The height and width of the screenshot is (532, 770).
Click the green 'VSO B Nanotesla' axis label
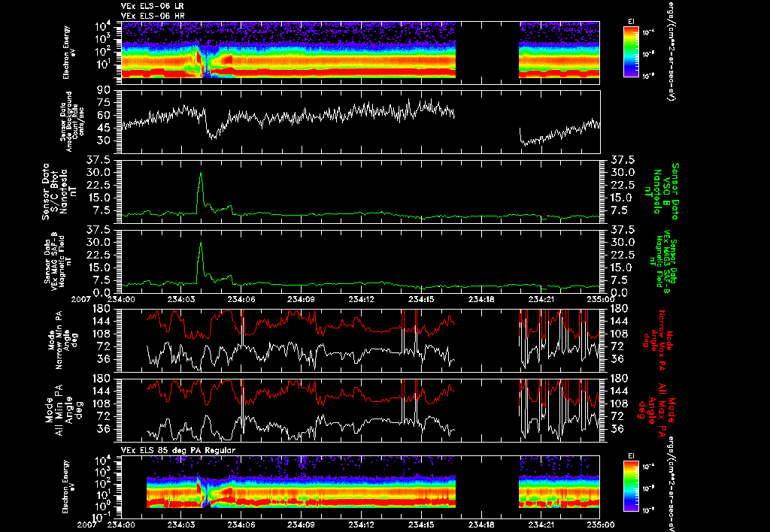click(x=663, y=192)
